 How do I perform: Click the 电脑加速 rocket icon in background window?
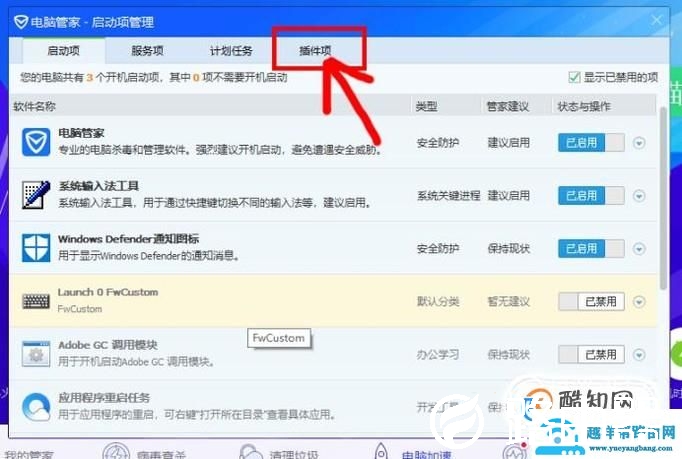[381, 452]
